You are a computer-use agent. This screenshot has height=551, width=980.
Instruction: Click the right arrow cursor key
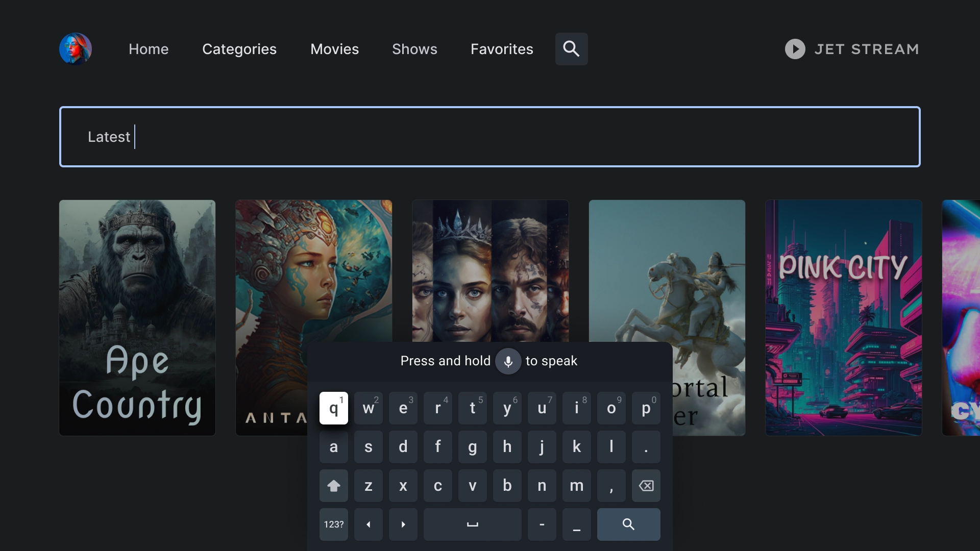(402, 524)
